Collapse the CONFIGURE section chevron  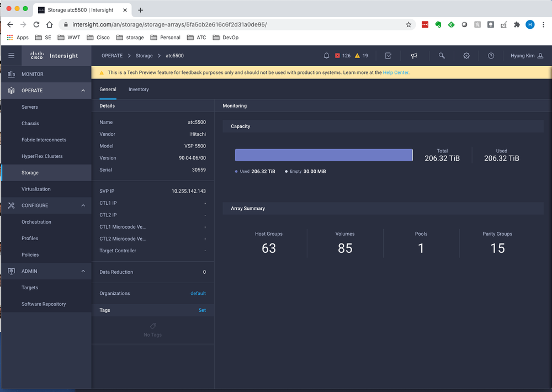[83, 205]
